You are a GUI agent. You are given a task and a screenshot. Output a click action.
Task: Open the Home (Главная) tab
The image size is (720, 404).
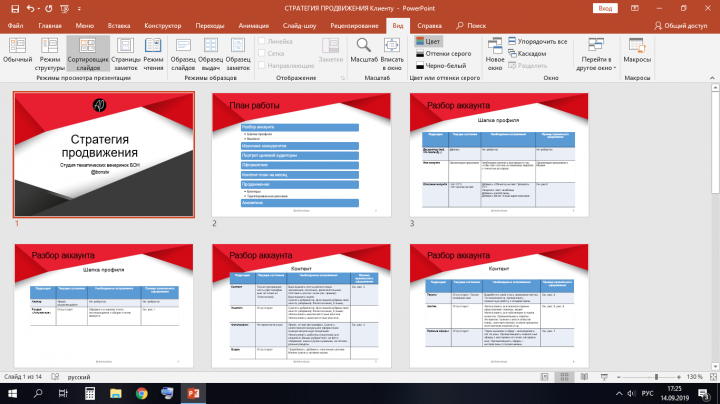[50, 26]
